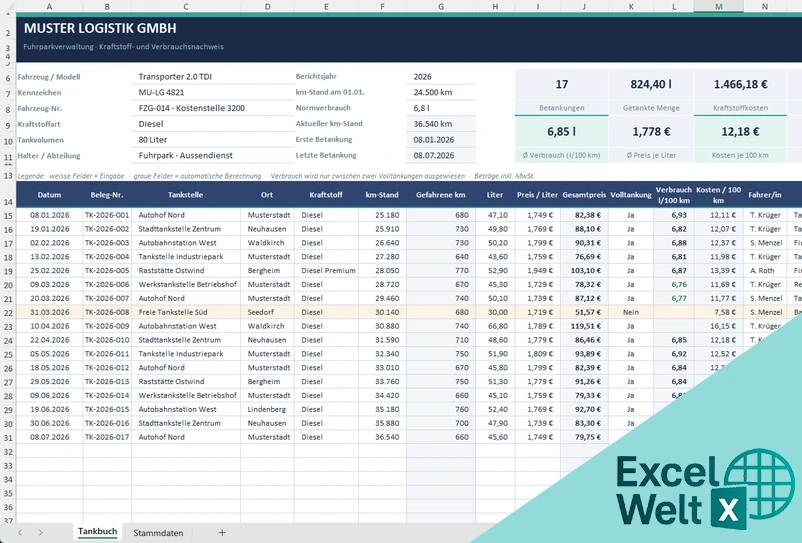
Task: Select the Volltankung cell showing 'Nein'
Action: (631, 312)
